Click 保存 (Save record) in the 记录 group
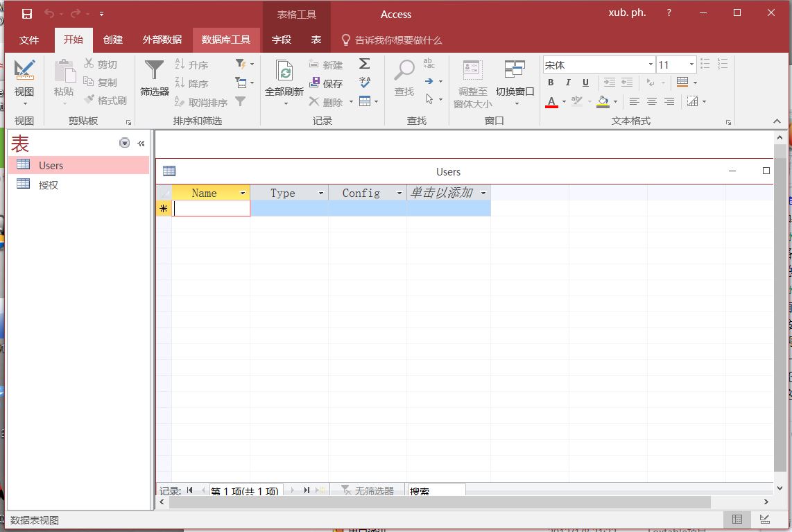 pyautogui.click(x=326, y=83)
